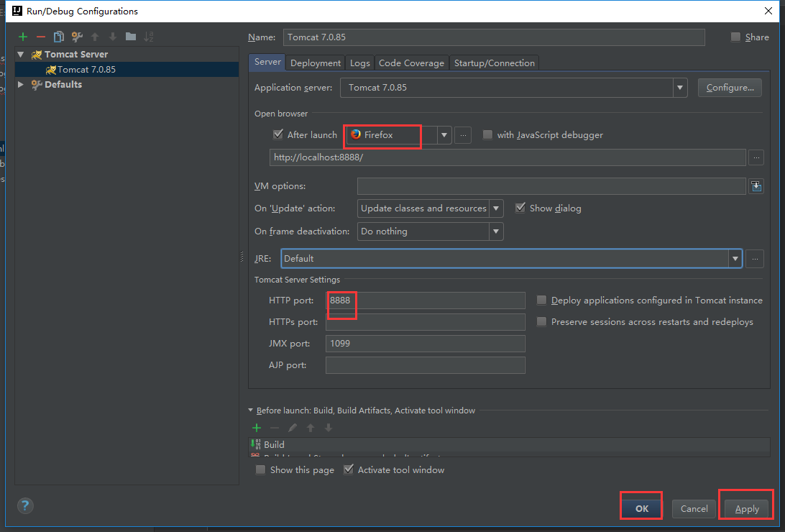Close the Run/Debug Configurations dialog
This screenshot has height=532, width=785.
(x=768, y=11)
